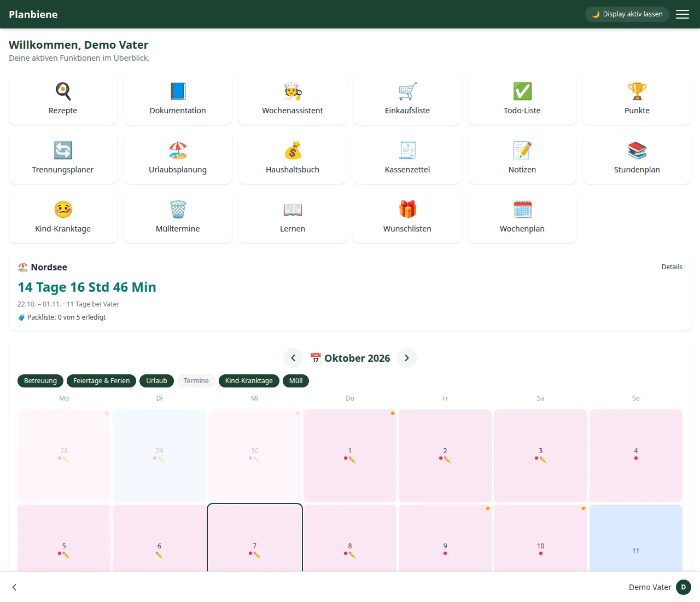Image resolution: width=700 pixels, height=602 pixels.
Task: Select calendar day 10 Saturday
Action: (x=540, y=538)
